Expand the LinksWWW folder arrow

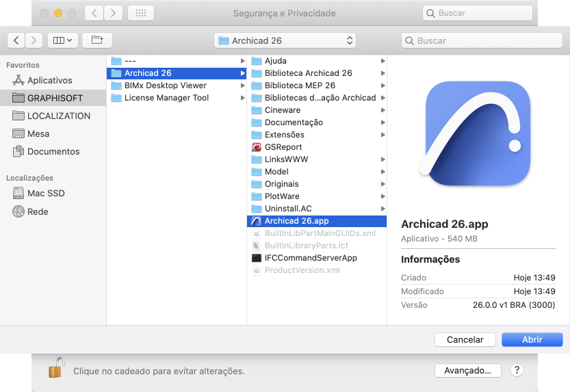click(383, 159)
